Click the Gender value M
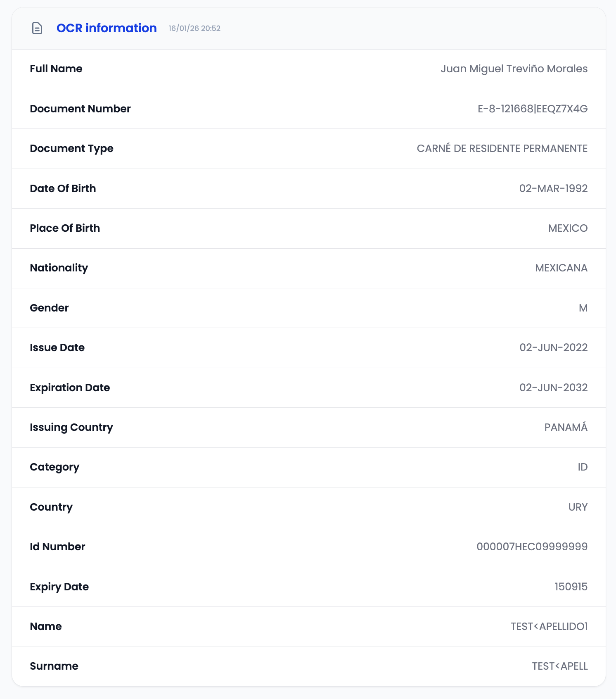The width and height of the screenshot is (616, 699). 583,308
